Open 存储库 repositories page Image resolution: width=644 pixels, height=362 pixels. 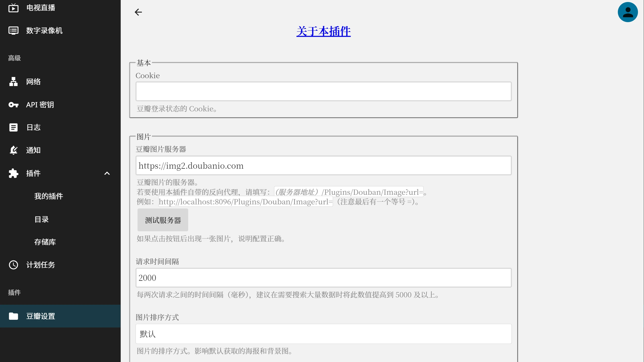(60, 242)
